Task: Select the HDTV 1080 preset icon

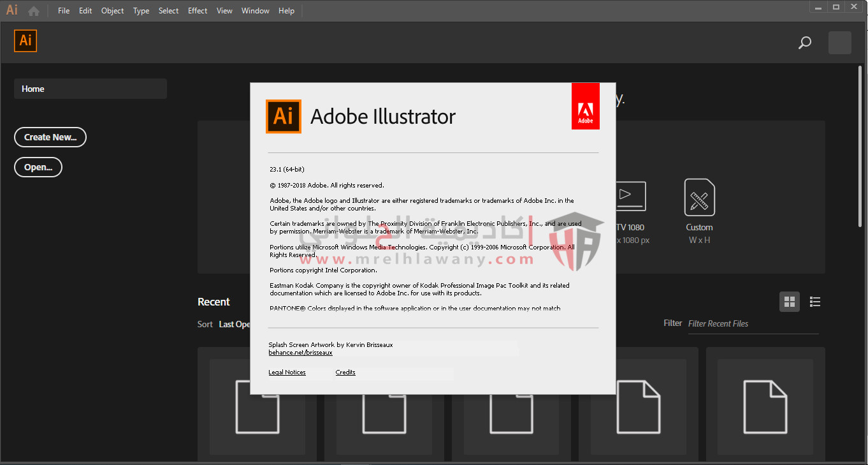Action: [630, 197]
